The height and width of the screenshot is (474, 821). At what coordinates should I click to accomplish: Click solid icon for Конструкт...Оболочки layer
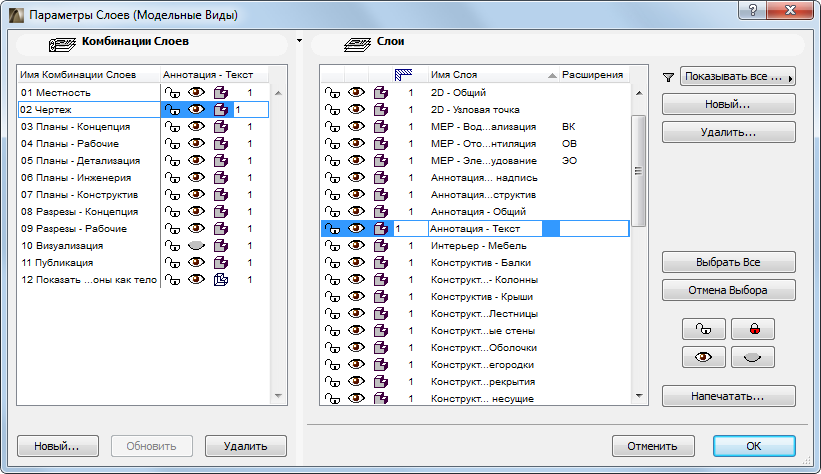381,348
